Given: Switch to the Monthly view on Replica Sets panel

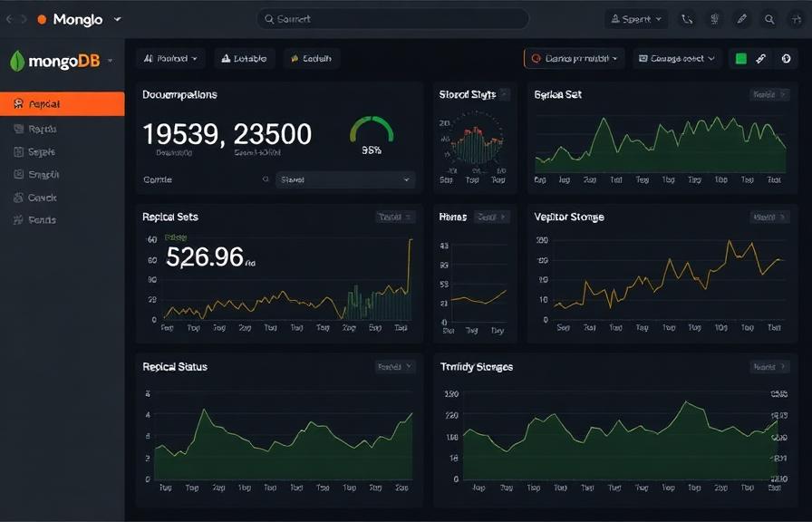Looking at the screenshot, I should (x=395, y=217).
